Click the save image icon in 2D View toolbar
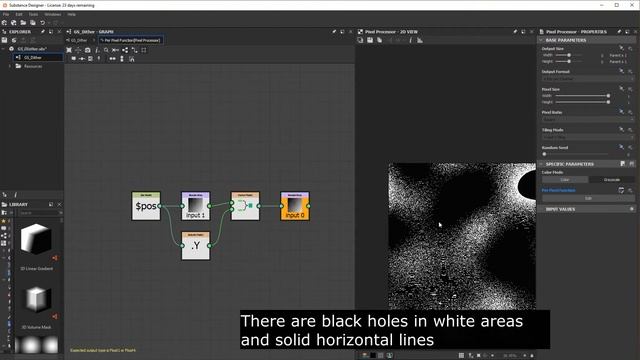Image resolution: width=640 pixels, height=360 pixels. coord(370,40)
